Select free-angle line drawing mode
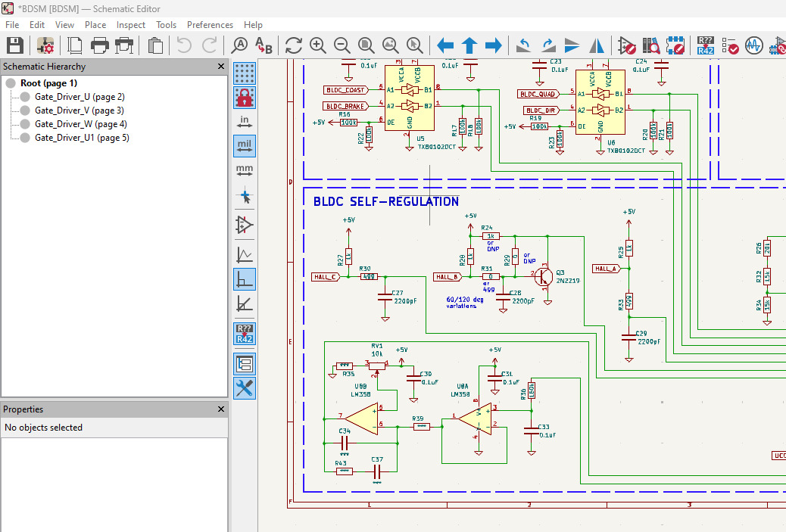Image resolution: width=786 pixels, height=532 pixels. (245, 255)
